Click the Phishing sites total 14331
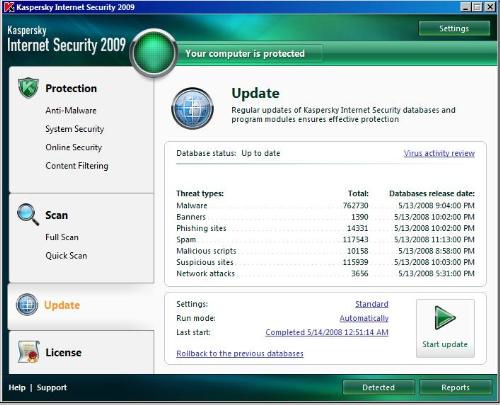The image size is (500, 405). point(357,228)
